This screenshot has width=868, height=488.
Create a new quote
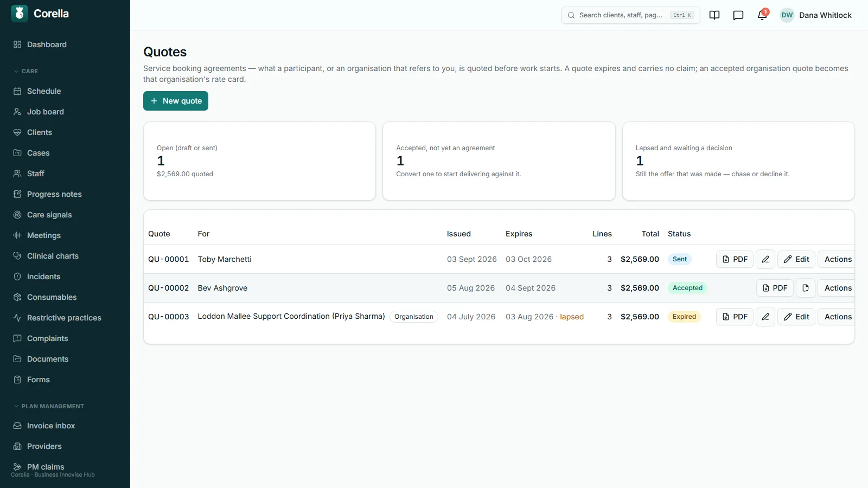(x=176, y=101)
